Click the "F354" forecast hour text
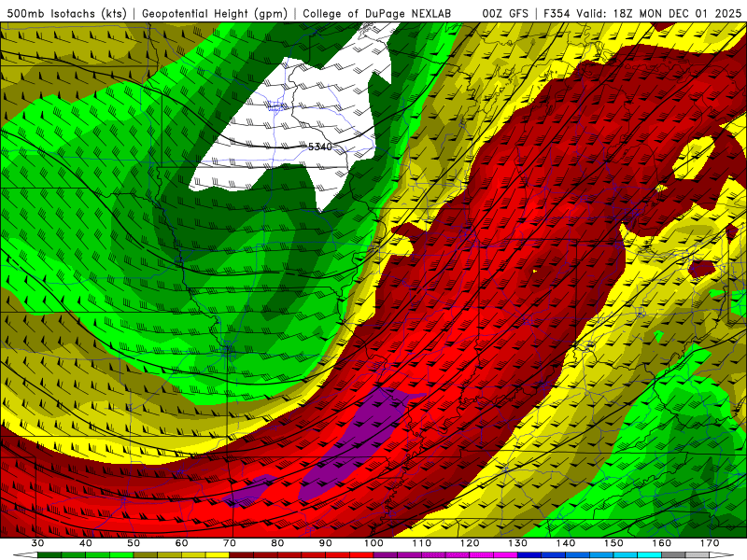The height and width of the screenshot is (560, 747). [557, 13]
